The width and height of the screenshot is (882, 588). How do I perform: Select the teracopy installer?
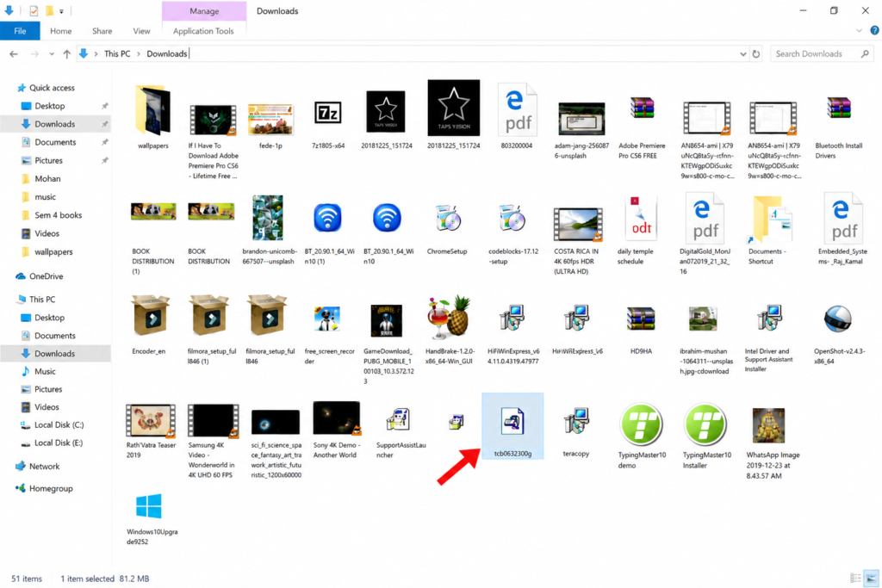tap(576, 422)
